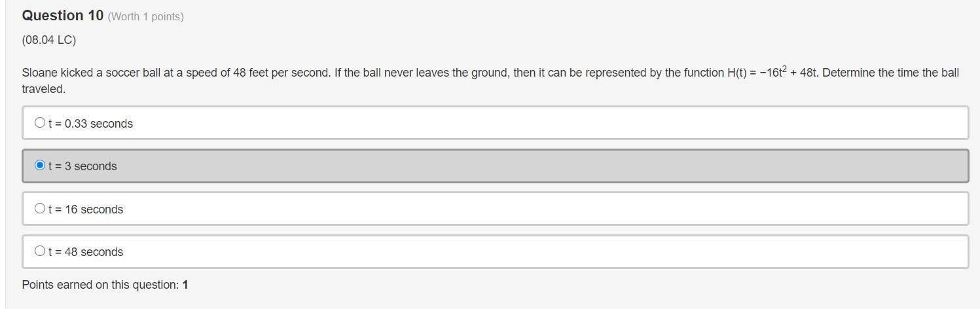The width and height of the screenshot is (980, 309).
Task: Click the 't = 16 seconds' answer label text
Action: (x=86, y=209)
